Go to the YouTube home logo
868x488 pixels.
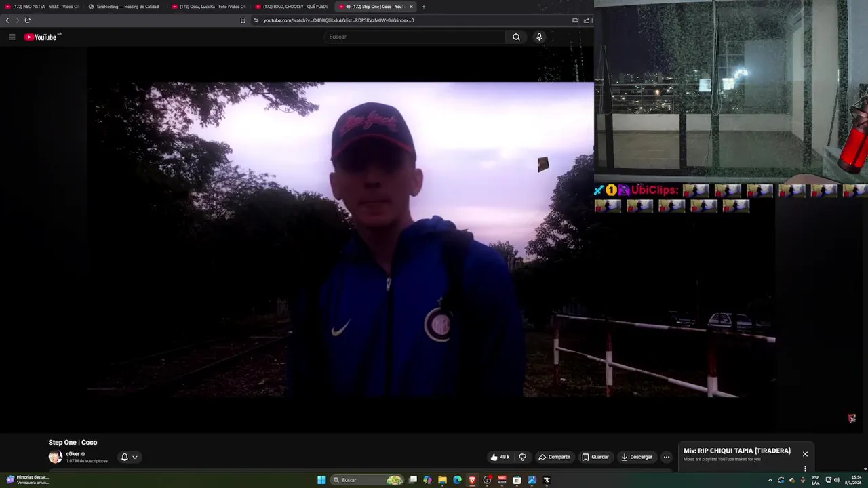pyautogui.click(x=42, y=37)
